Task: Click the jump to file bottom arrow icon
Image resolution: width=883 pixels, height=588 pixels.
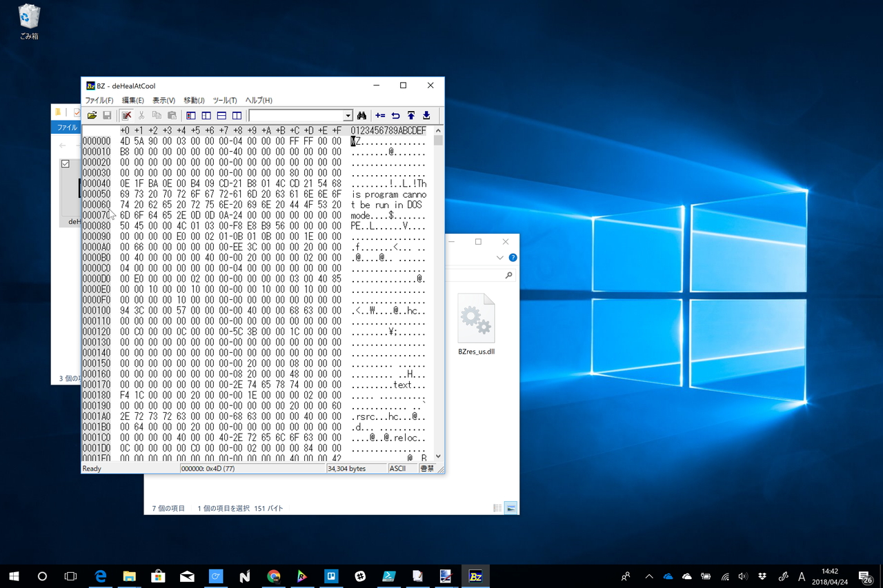Action: click(426, 116)
